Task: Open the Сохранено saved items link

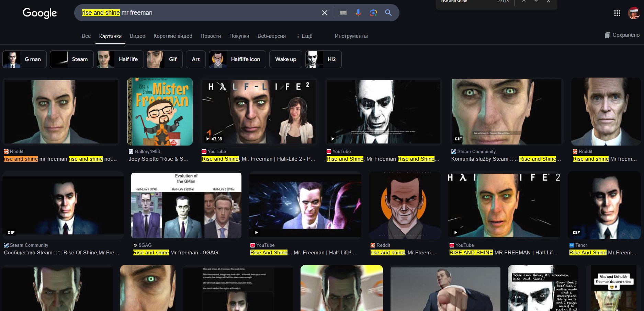Action: coord(622,35)
